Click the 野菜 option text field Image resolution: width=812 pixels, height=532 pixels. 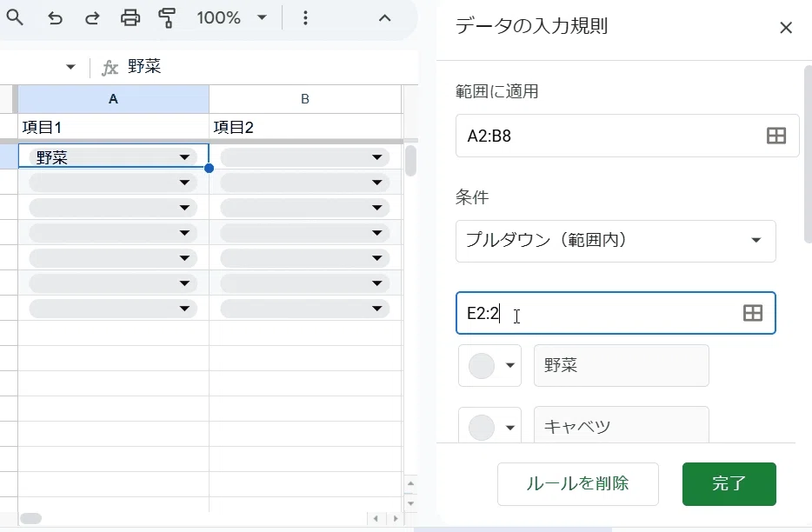click(621, 366)
